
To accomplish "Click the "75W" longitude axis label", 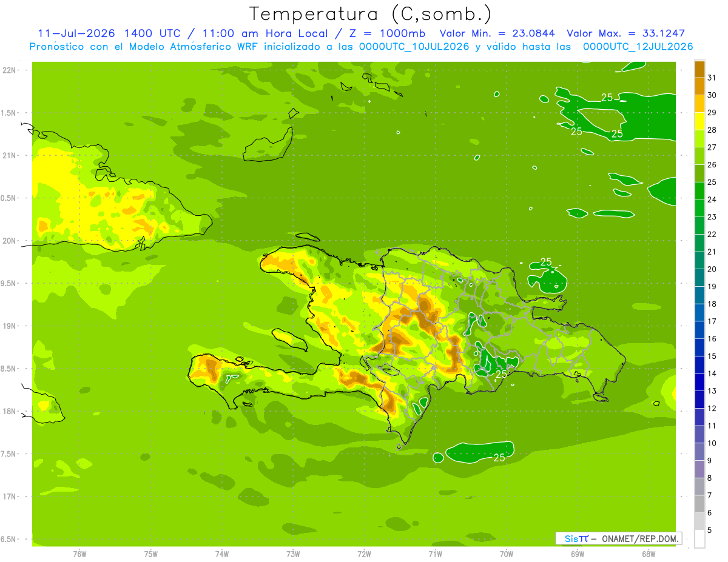I will (x=151, y=554).
